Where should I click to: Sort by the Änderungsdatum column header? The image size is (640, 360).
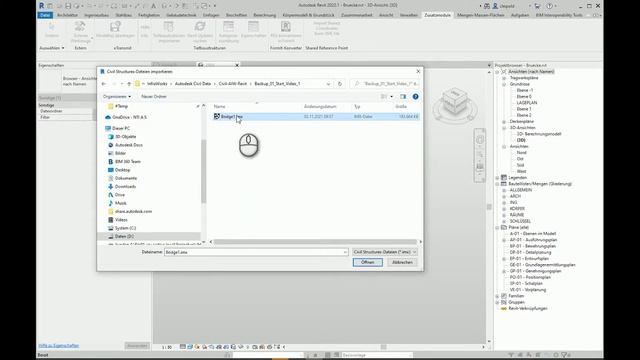(320, 107)
